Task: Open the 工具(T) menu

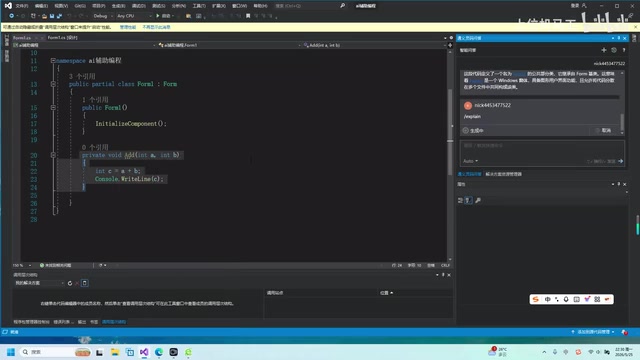Action: [199, 6]
